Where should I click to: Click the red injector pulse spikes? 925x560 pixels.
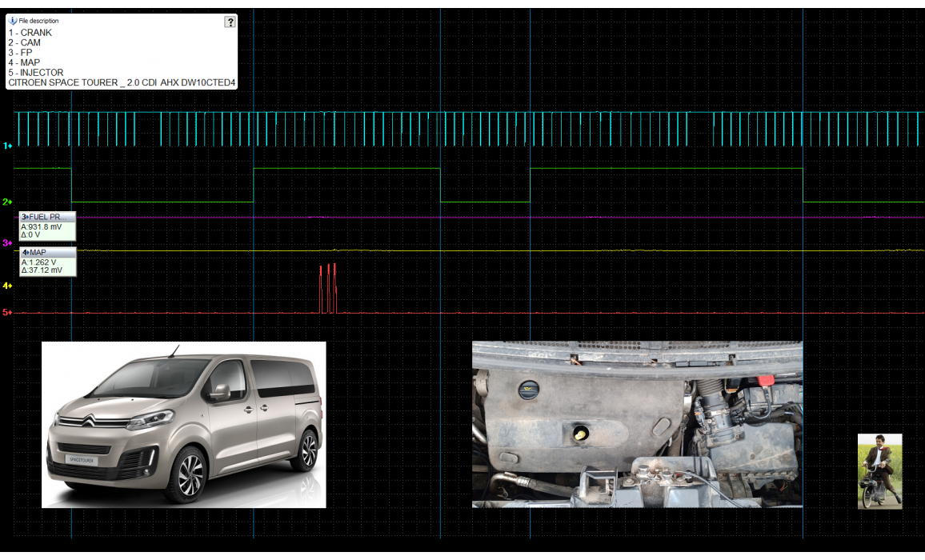328,288
